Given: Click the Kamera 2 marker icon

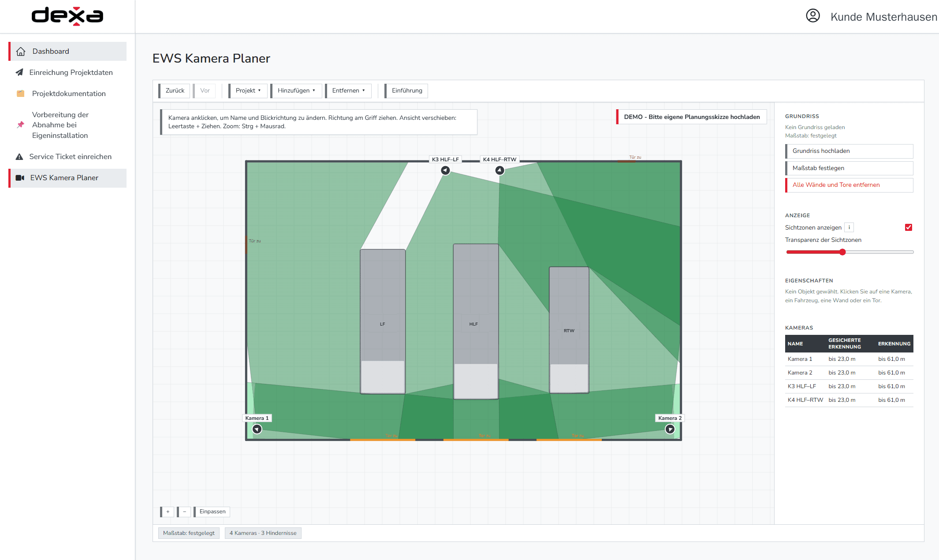Looking at the screenshot, I should 670,429.
